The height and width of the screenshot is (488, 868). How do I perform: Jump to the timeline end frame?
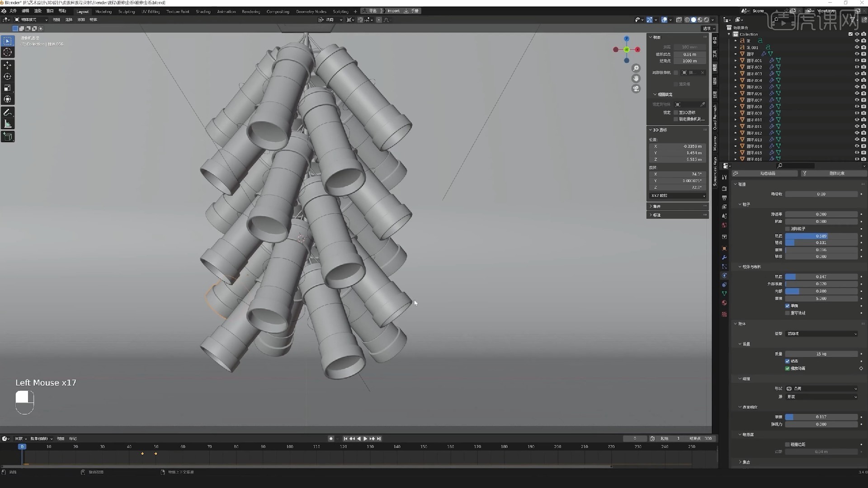[379, 439]
